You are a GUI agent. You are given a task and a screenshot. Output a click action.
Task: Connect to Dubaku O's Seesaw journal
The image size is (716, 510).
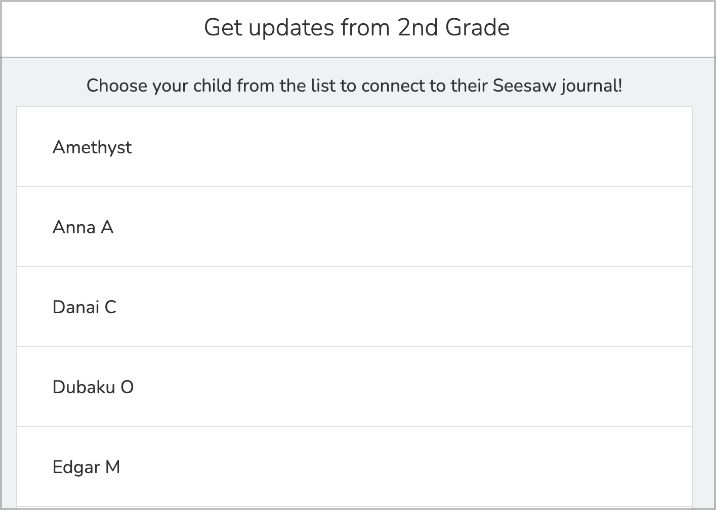pyautogui.click(x=354, y=386)
